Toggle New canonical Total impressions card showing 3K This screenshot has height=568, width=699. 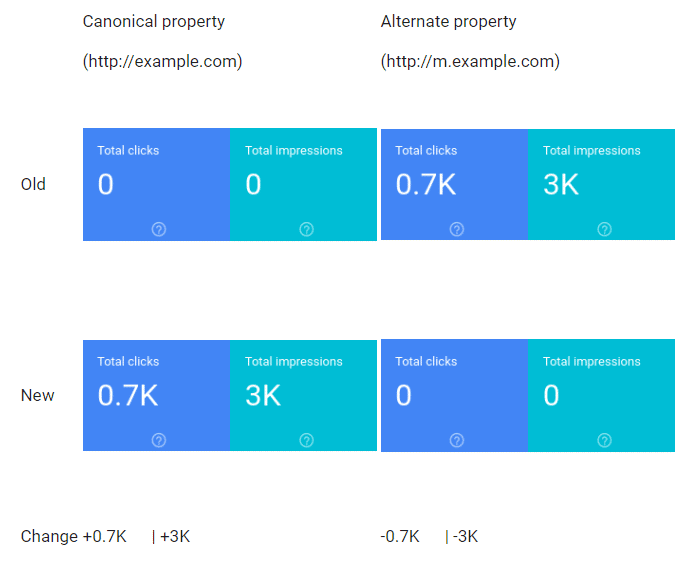click(x=304, y=395)
